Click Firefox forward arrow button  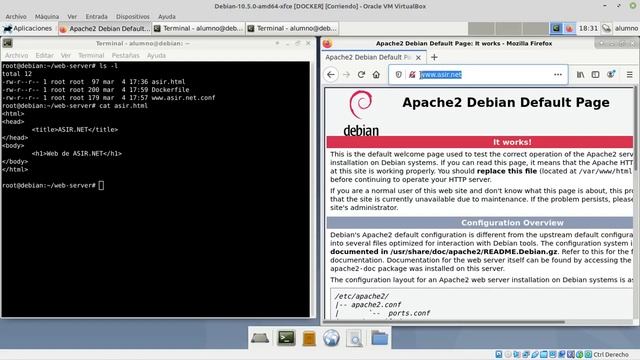(x=346, y=75)
